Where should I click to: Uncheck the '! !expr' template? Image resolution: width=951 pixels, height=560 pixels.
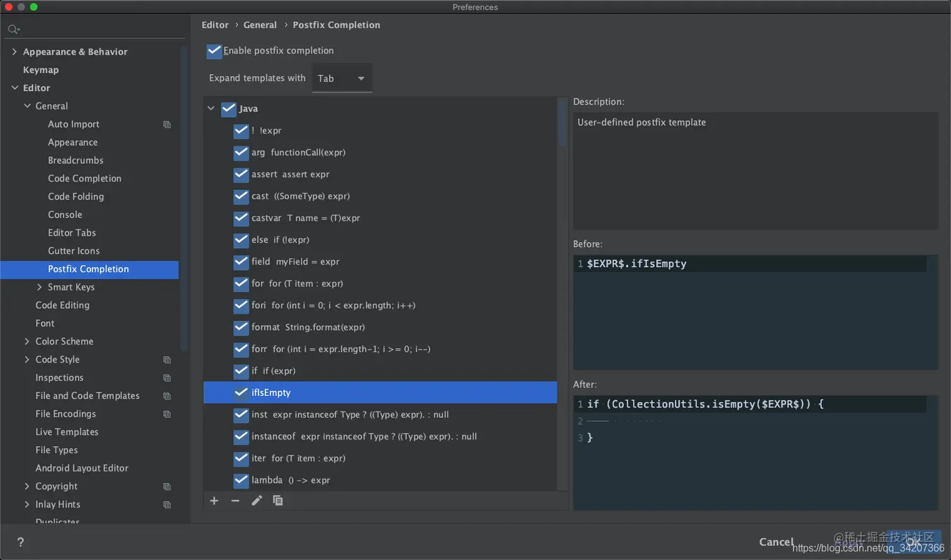pyautogui.click(x=241, y=131)
